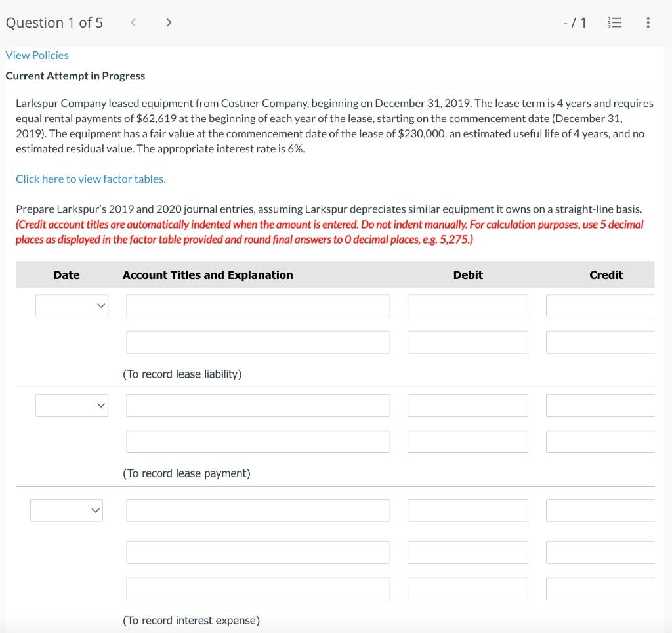This screenshot has height=633, width=672.
Task: Select second debit field for lease payment entry
Action: coord(468,442)
